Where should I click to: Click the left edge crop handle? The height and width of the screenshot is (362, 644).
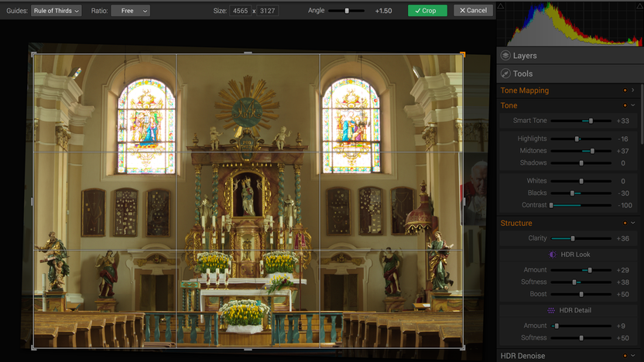(32, 202)
